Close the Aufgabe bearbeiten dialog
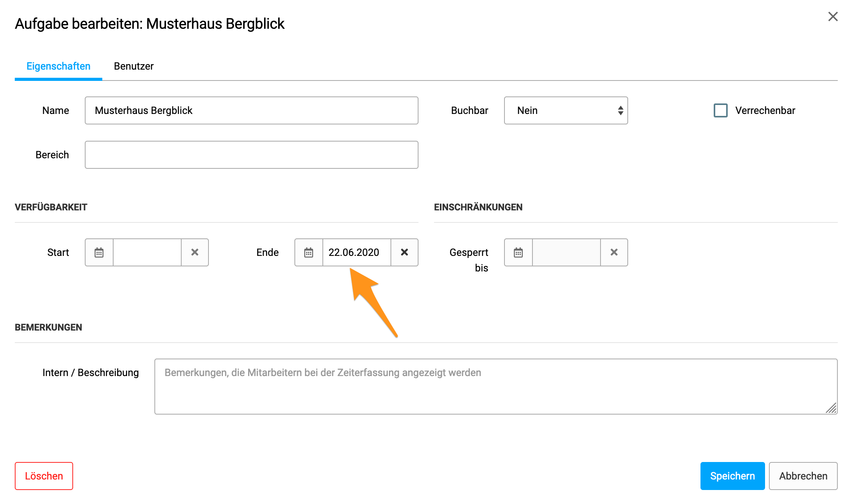 pos(833,17)
